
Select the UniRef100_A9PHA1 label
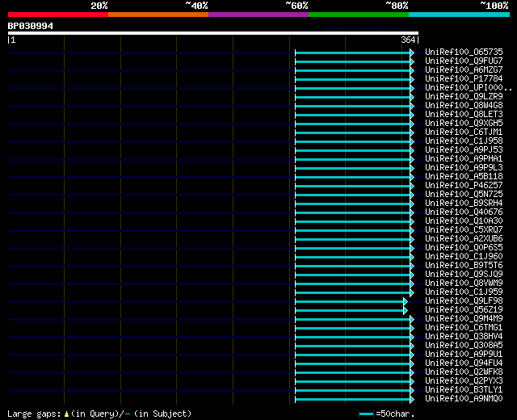(464, 158)
